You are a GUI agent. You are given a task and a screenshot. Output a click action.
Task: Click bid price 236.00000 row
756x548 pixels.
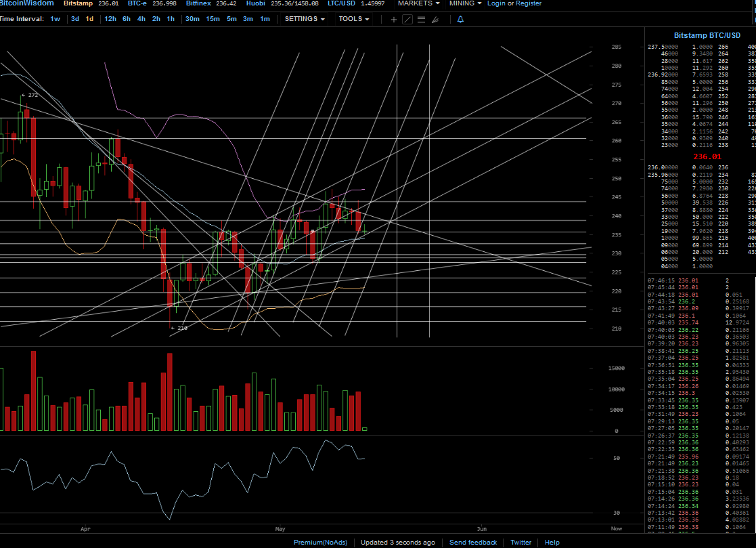tap(701, 167)
